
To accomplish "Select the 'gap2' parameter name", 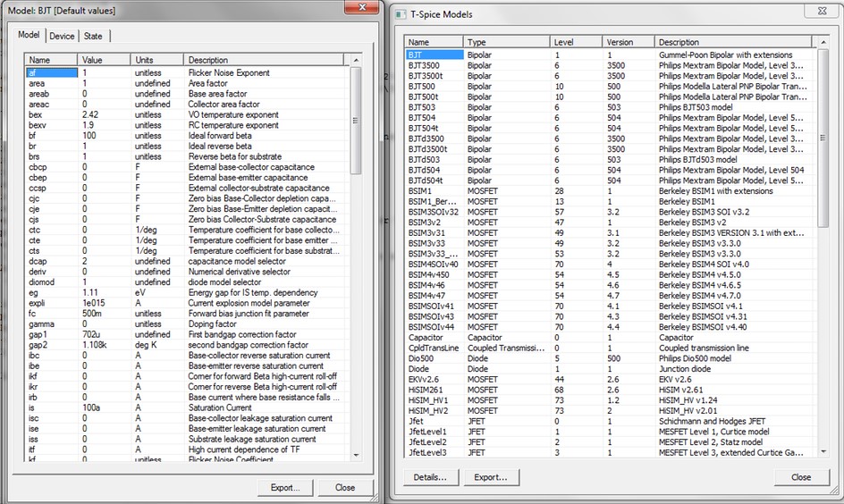I will (x=38, y=345).
